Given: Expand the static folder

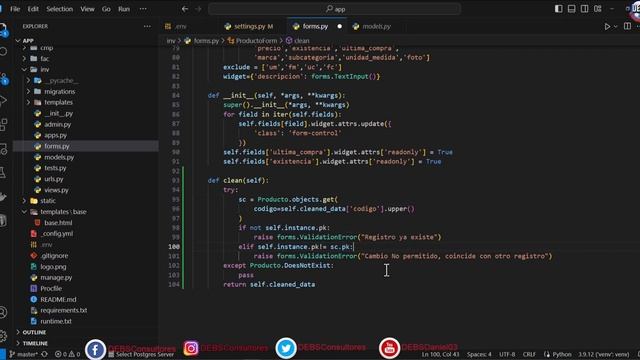Looking at the screenshot, I should point(48,201).
